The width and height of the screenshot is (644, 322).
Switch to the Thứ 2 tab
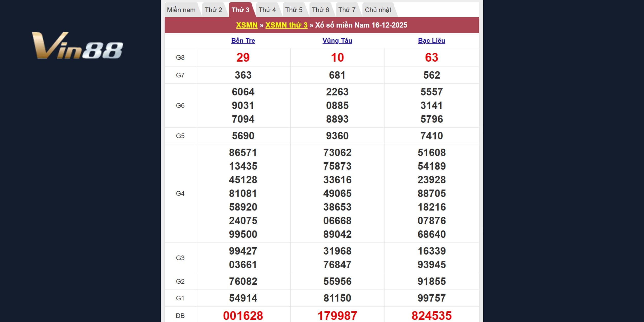tap(213, 10)
